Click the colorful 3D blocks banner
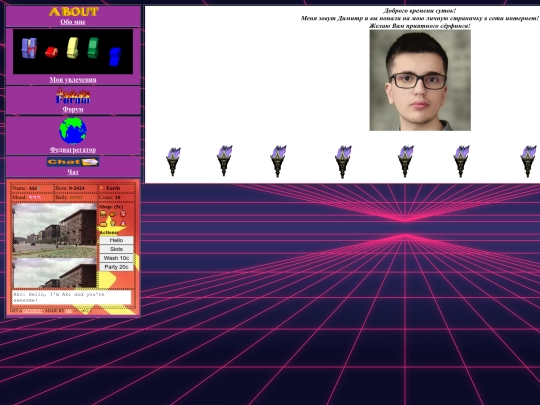This screenshot has width=540, height=405. click(73, 51)
